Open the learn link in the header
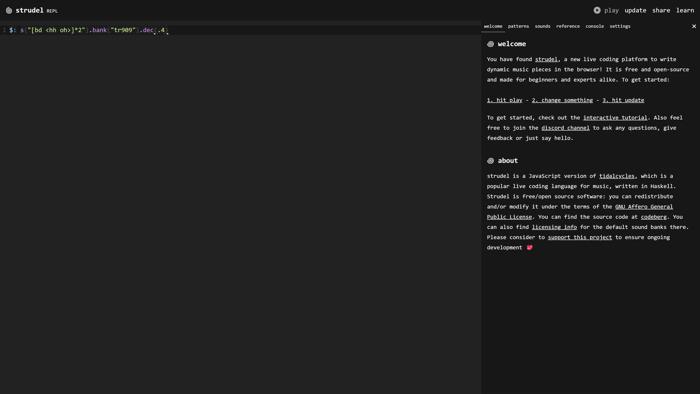The height and width of the screenshot is (394, 700). click(685, 10)
